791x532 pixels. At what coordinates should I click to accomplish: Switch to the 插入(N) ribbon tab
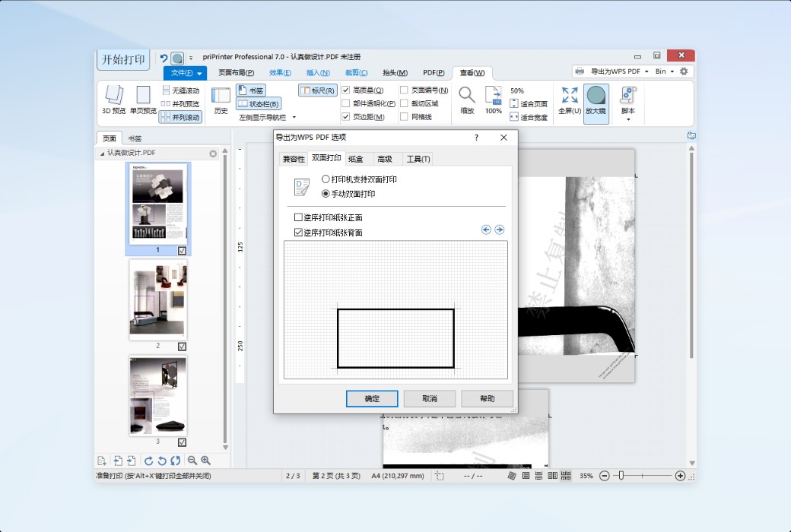click(x=318, y=73)
